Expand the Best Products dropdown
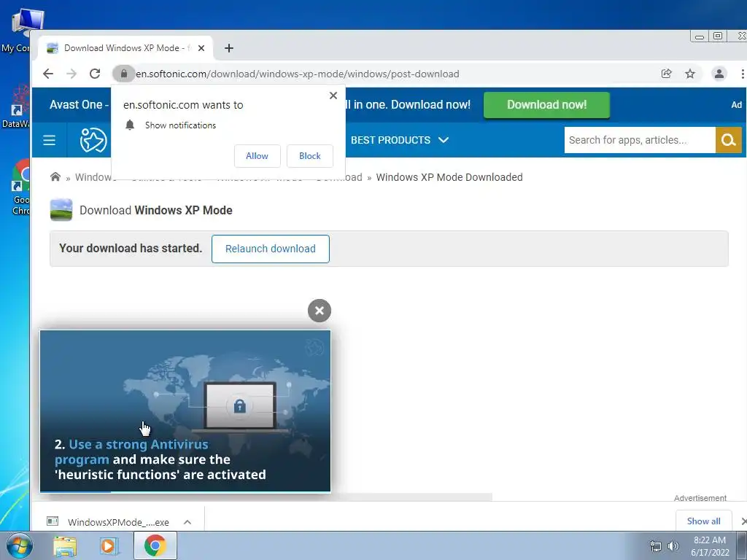The image size is (747, 560). pos(400,140)
